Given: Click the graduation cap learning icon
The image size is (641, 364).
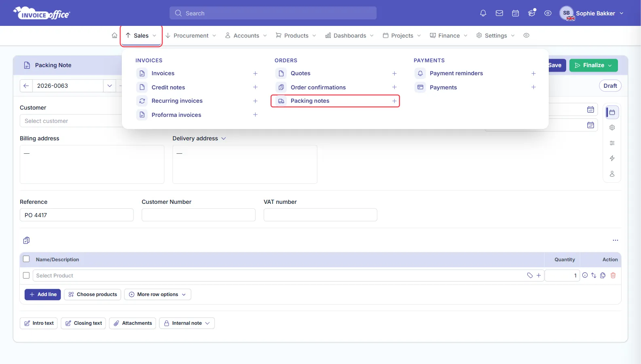Looking at the screenshot, I should (x=531, y=13).
